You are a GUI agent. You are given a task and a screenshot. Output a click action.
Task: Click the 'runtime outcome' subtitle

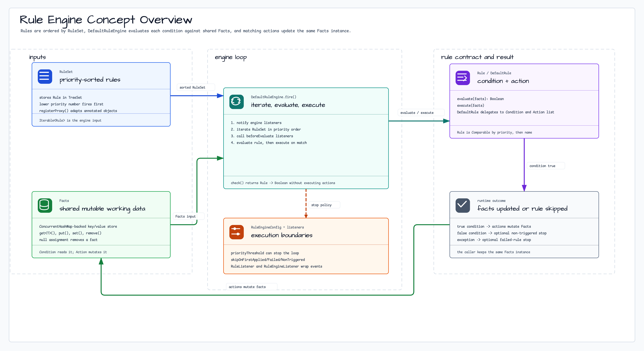pos(491,201)
